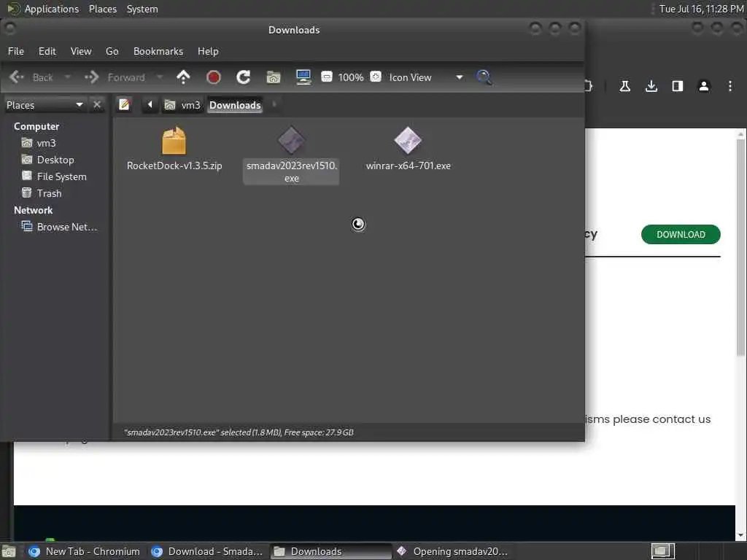This screenshot has height=560, width=747.
Task: Click the date and time clock
Action: [x=701, y=9]
